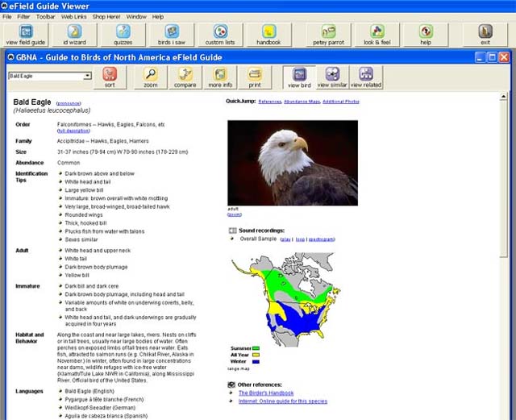Open the Web Links menu
The image size is (516, 420).
(x=74, y=16)
